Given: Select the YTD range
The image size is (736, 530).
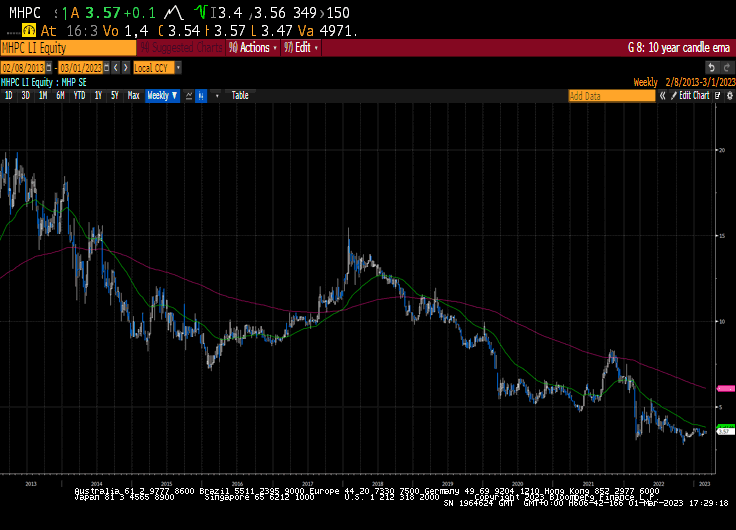Looking at the screenshot, I should point(79,96).
